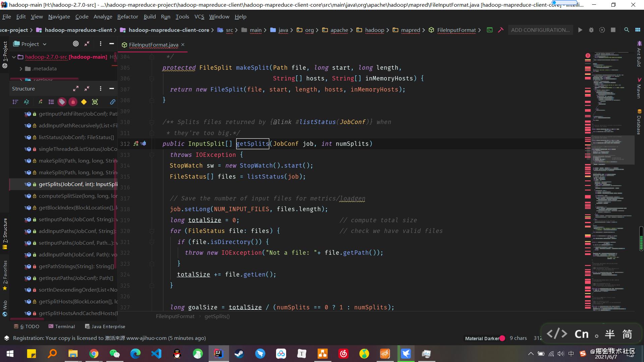This screenshot has height=362, width=644.
Task: Open the VCS menu
Action: coord(199,16)
